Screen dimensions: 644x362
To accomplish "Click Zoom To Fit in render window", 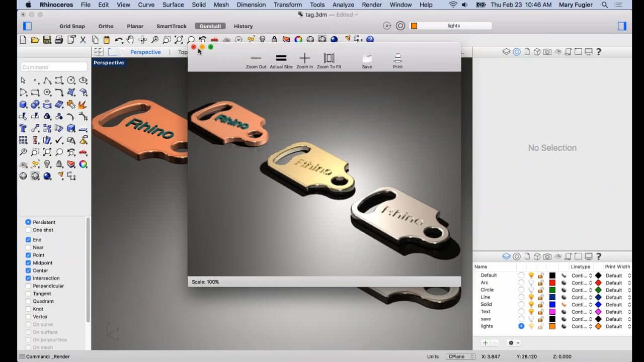I will point(329,61).
